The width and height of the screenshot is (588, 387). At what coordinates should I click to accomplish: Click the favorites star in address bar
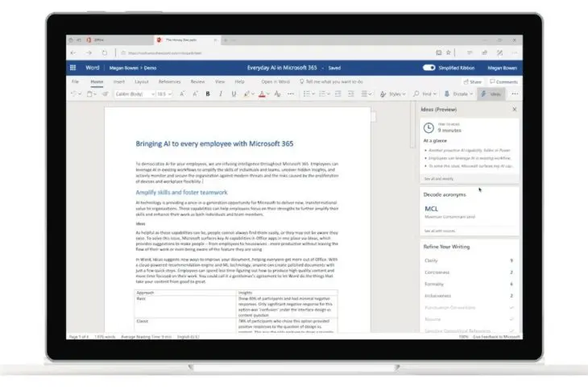[x=448, y=53]
